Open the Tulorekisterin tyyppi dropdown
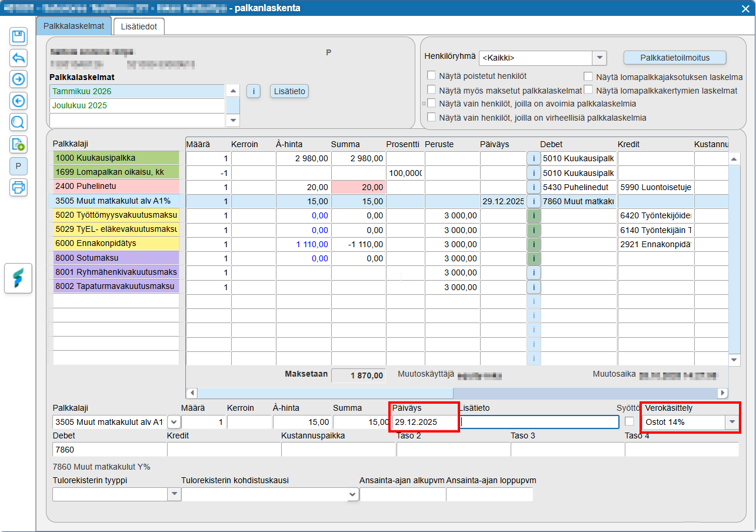This screenshot has height=532, width=756. click(x=174, y=495)
